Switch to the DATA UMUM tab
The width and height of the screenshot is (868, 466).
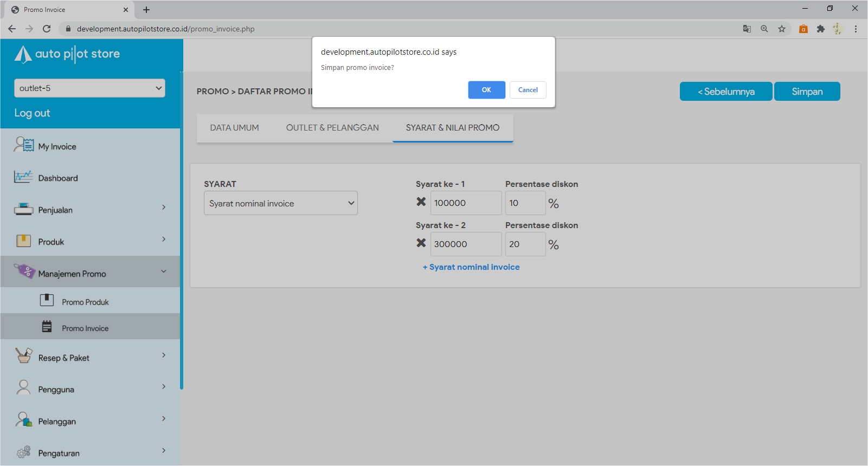pos(234,128)
